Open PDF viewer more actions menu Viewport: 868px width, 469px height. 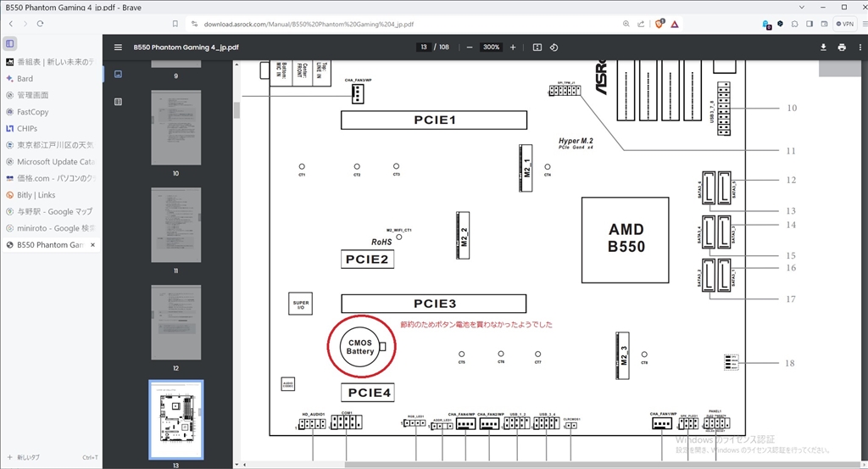pyautogui.click(x=860, y=47)
